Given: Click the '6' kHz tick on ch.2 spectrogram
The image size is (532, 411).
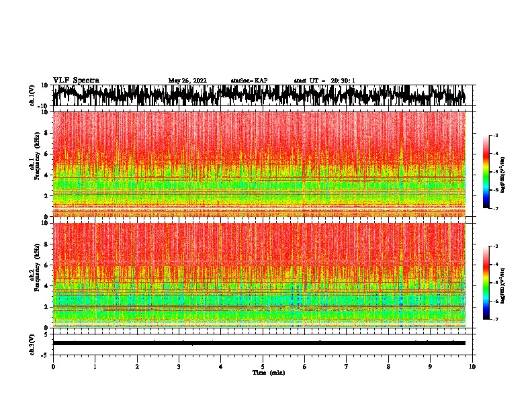Looking at the screenshot, I should 46,265.
